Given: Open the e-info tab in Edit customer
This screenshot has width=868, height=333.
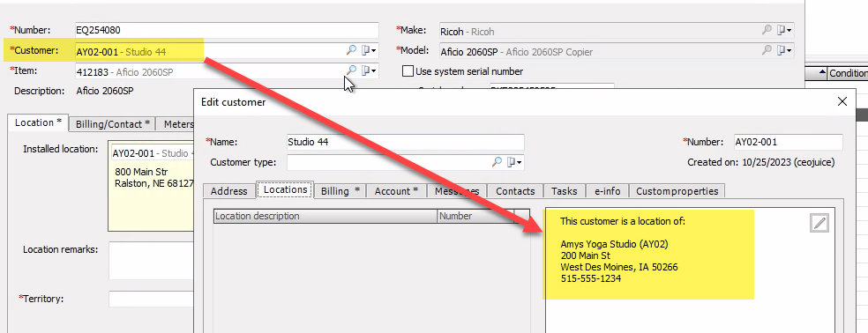Looking at the screenshot, I should [x=607, y=191].
